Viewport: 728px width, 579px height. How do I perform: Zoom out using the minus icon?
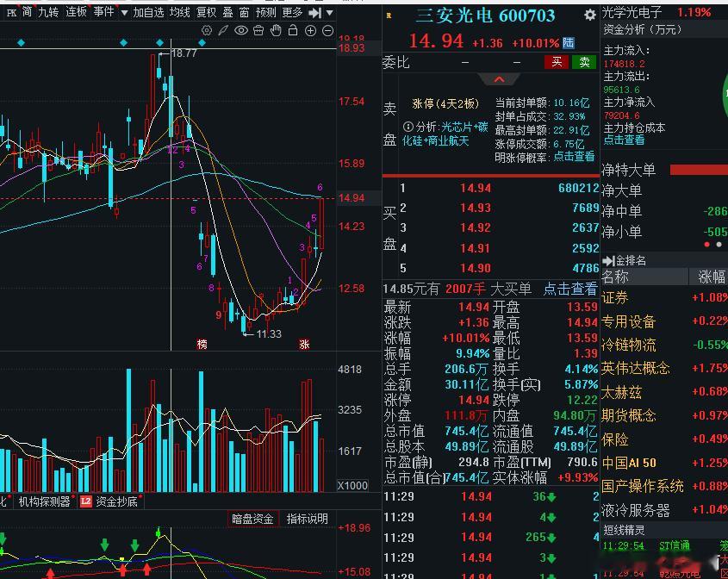coord(327,30)
